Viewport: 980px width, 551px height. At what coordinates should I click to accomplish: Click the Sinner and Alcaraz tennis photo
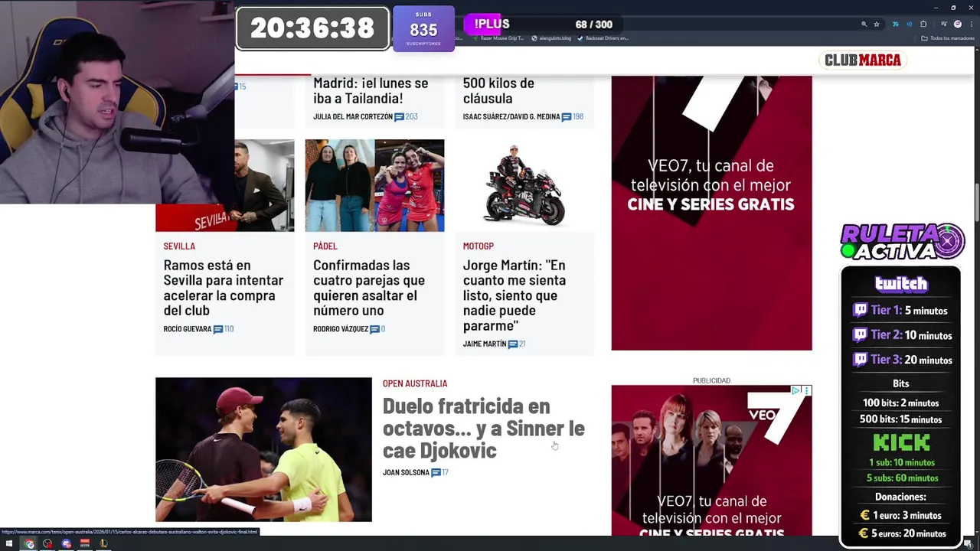point(263,449)
